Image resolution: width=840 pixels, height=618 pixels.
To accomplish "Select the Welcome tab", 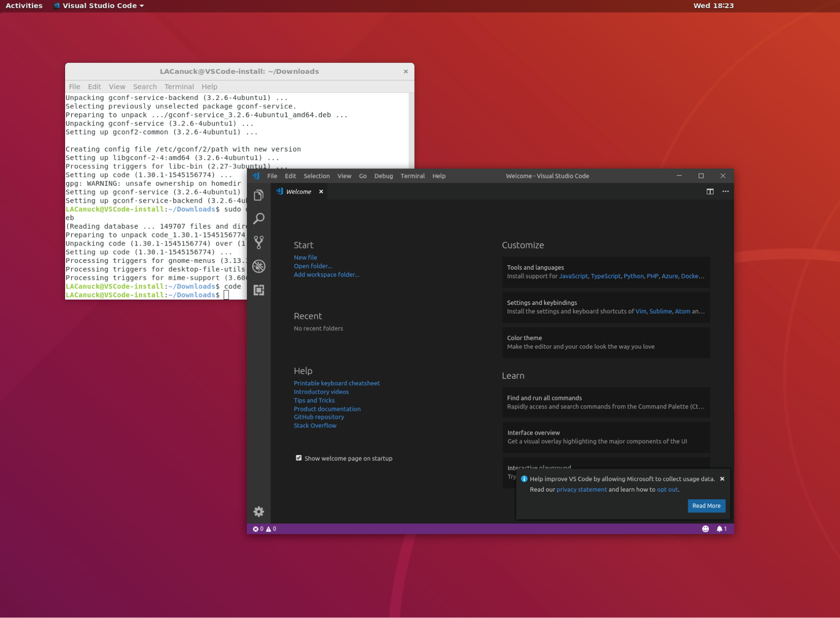I will pyautogui.click(x=298, y=192).
